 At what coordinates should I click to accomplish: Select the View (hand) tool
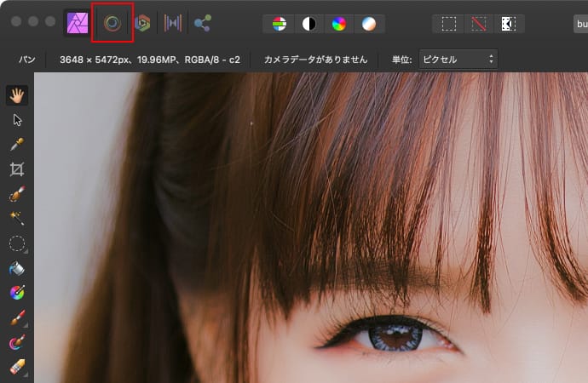[x=16, y=95]
